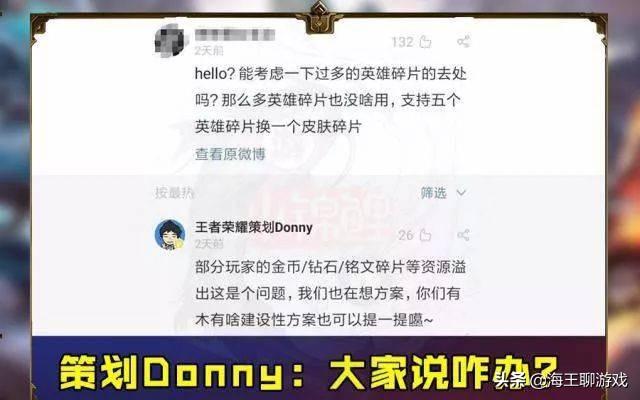Like the top comment with 132 likes
The width and height of the screenshot is (640, 400).
tap(425, 41)
